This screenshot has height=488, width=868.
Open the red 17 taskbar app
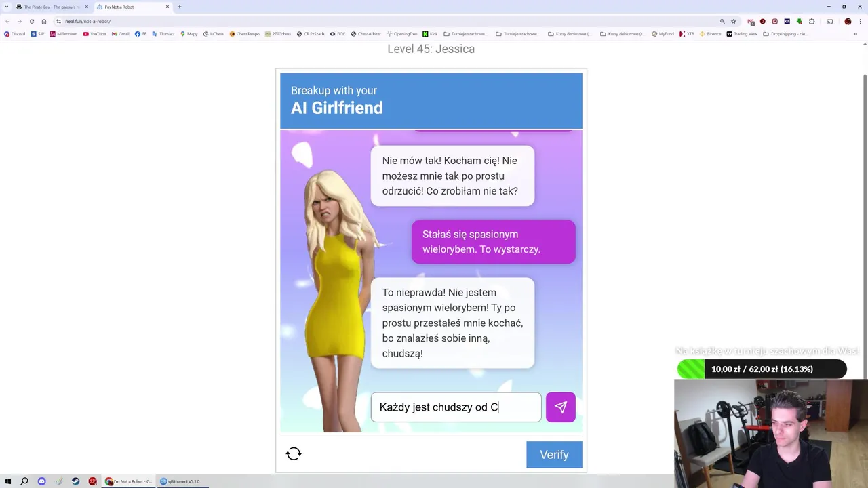92,481
